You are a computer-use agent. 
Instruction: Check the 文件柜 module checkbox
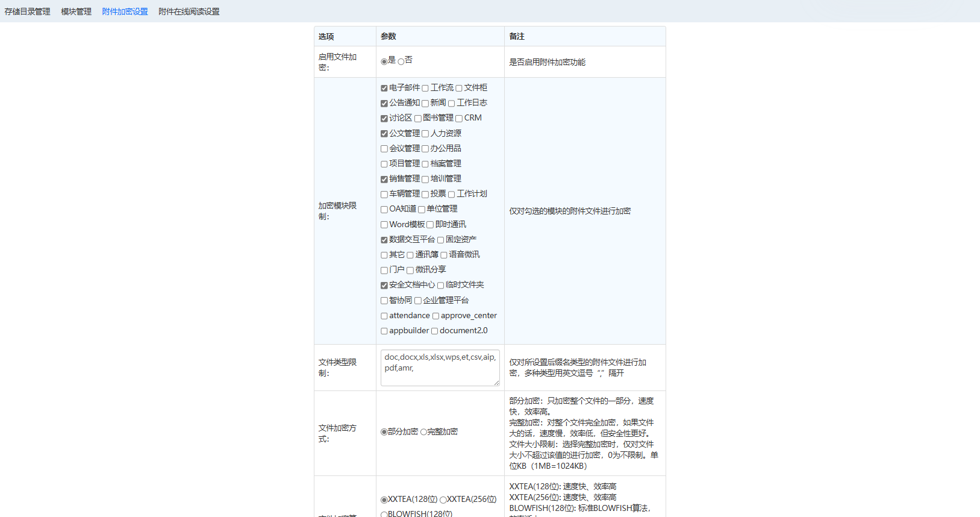coord(459,89)
